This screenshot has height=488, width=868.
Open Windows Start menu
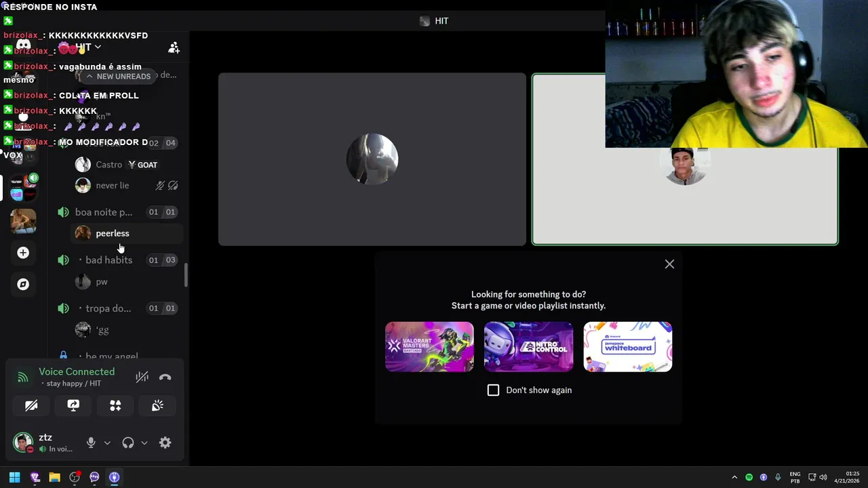(14, 477)
